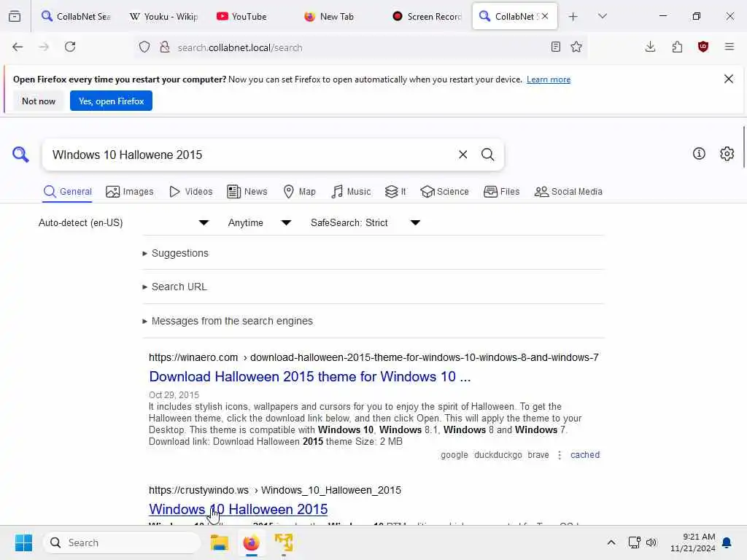Viewport: 747px width, 560px height.
Task: Click the browser address bar
Action: (360, 47)
